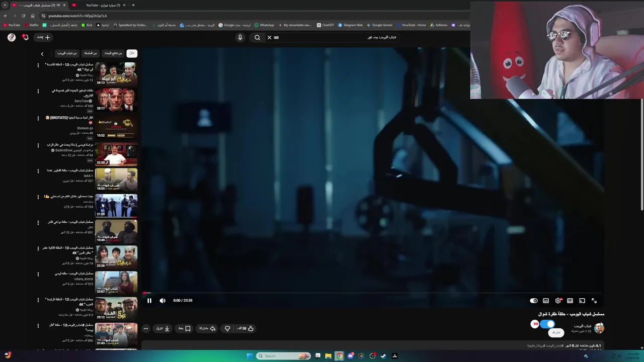
Task: Mute the video using the speaker icon
Action: [163, 301]
